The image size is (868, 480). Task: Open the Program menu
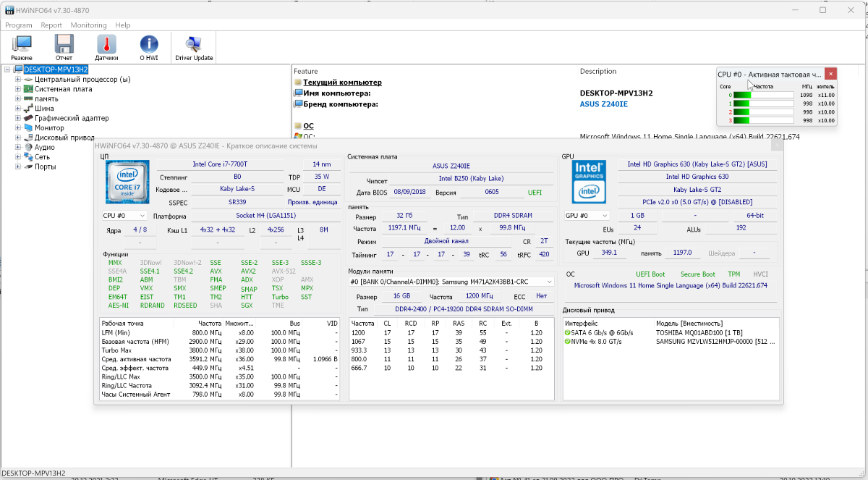pos(19,25)
